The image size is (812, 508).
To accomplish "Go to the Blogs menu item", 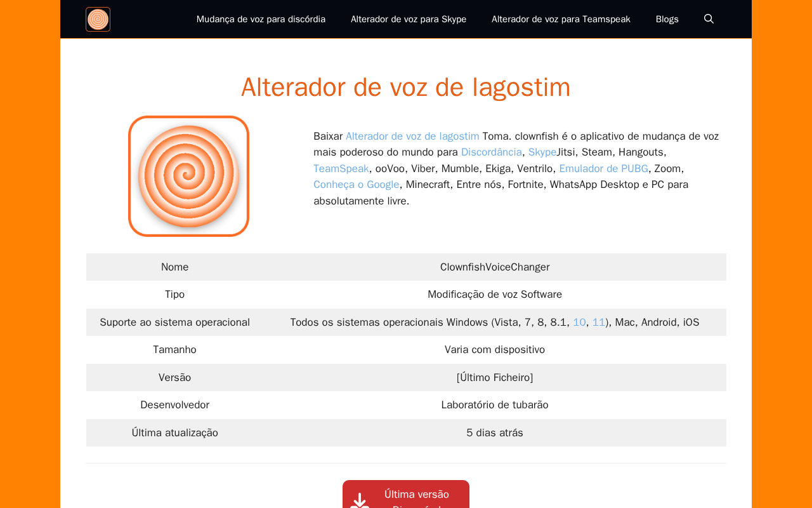I will point(667,19).
